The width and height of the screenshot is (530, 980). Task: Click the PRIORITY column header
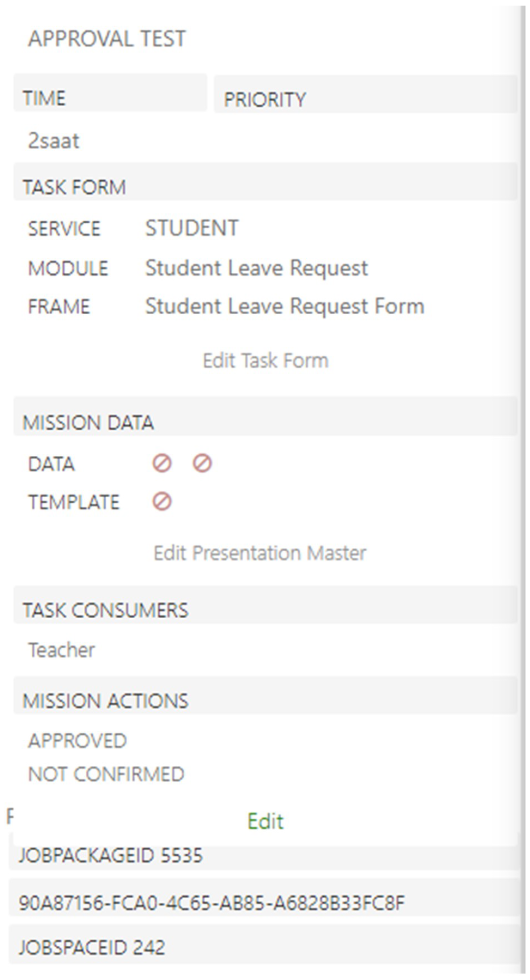click(x=264, y=99)
